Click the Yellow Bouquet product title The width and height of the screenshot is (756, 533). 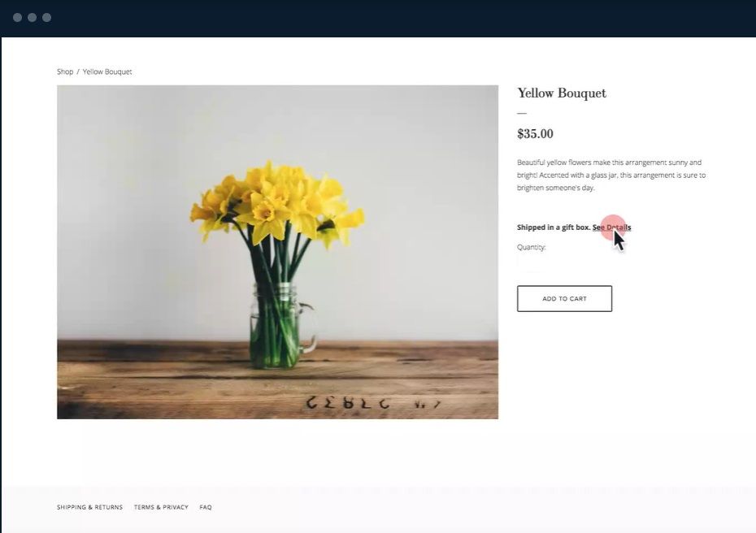[562, 93]
